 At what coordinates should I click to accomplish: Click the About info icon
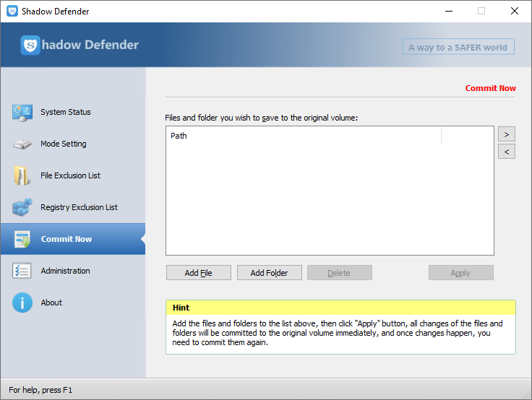[22, 303]
